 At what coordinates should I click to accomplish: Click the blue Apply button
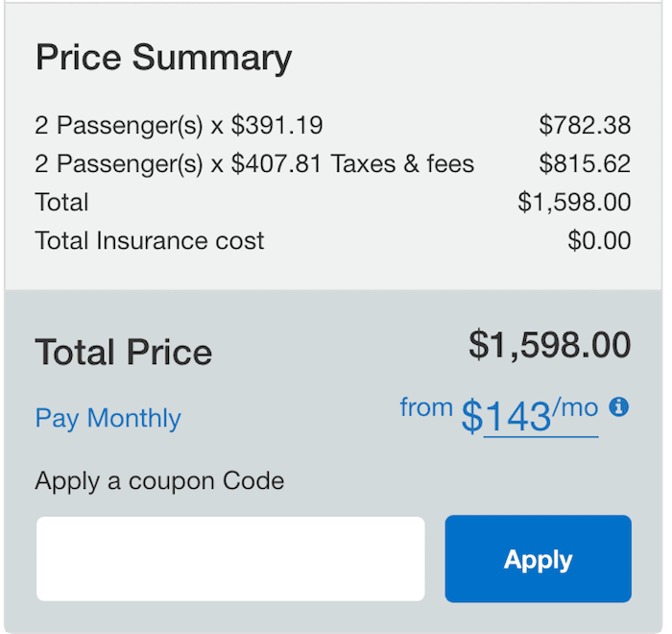[538, 558]
